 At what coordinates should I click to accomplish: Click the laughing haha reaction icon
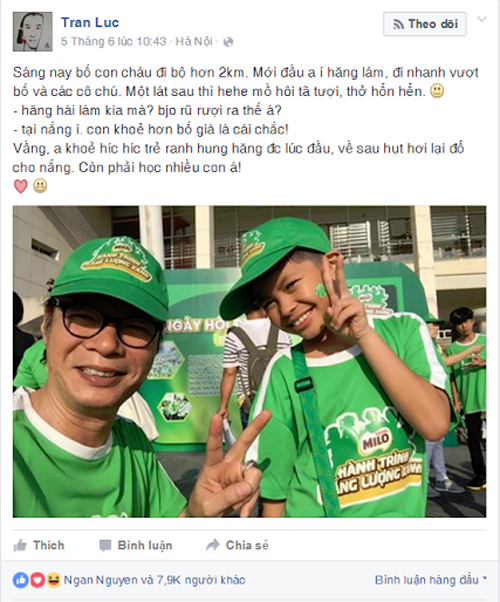(x=54, y=580)
